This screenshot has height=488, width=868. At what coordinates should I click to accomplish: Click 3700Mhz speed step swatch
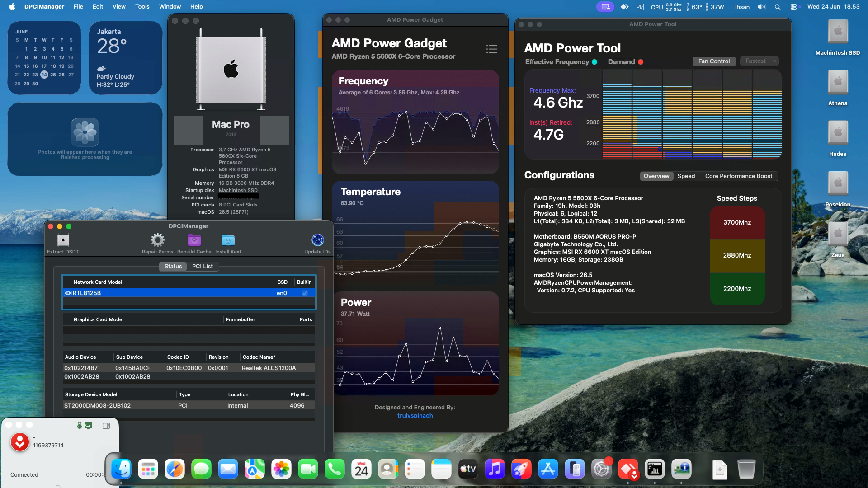tap(737, 223)
